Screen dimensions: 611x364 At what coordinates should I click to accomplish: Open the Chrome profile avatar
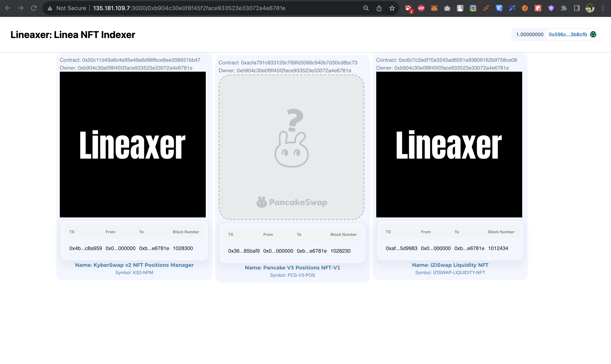click(590, 8)
